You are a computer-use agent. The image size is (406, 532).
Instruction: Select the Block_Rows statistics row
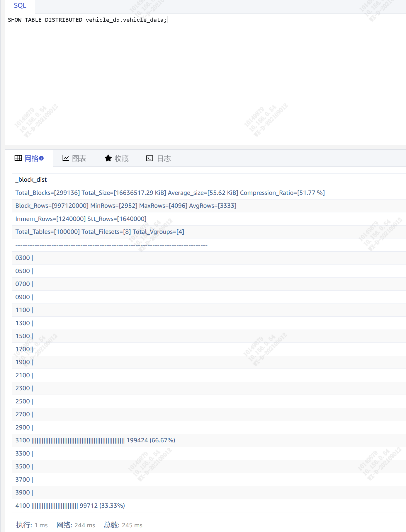pyautogui.click(x=126, y=206)
